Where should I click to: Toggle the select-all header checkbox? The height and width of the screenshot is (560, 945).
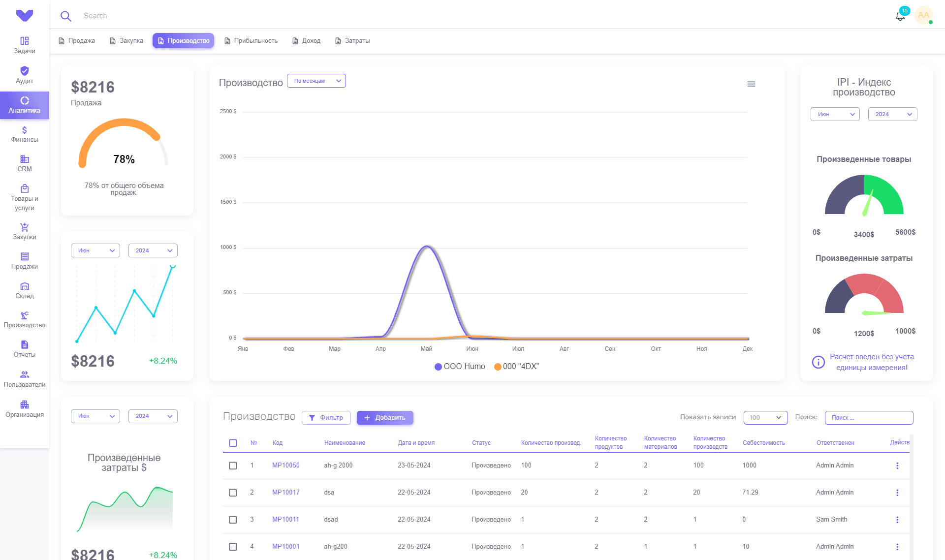233,443
